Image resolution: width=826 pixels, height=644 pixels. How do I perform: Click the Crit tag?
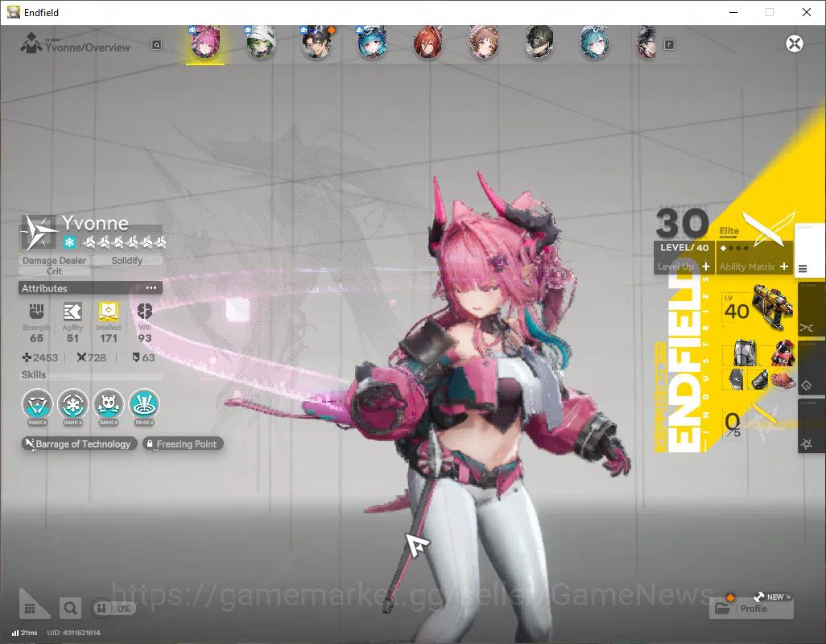click(54, 271)
